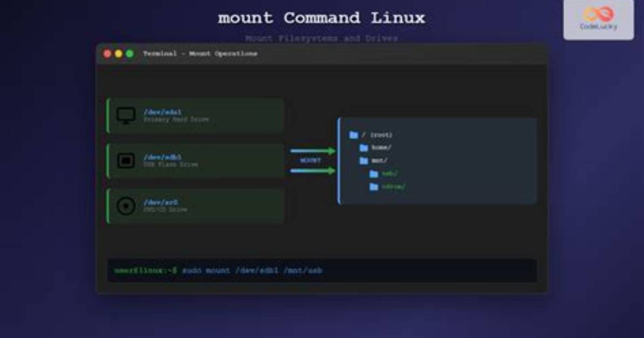Click the /dev/sr0 device label
The width and height of the screenshot is (644, 338).
pos(160,202)
